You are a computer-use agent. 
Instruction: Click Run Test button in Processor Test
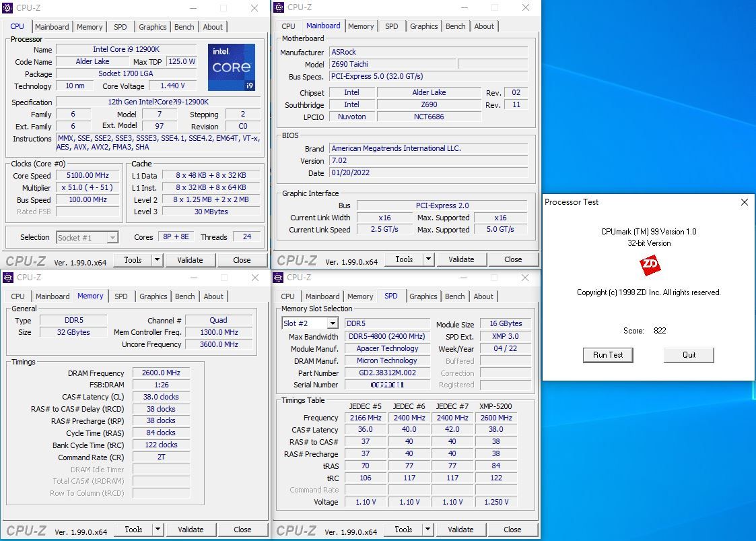pyautogui.click(x=608, y=355)
